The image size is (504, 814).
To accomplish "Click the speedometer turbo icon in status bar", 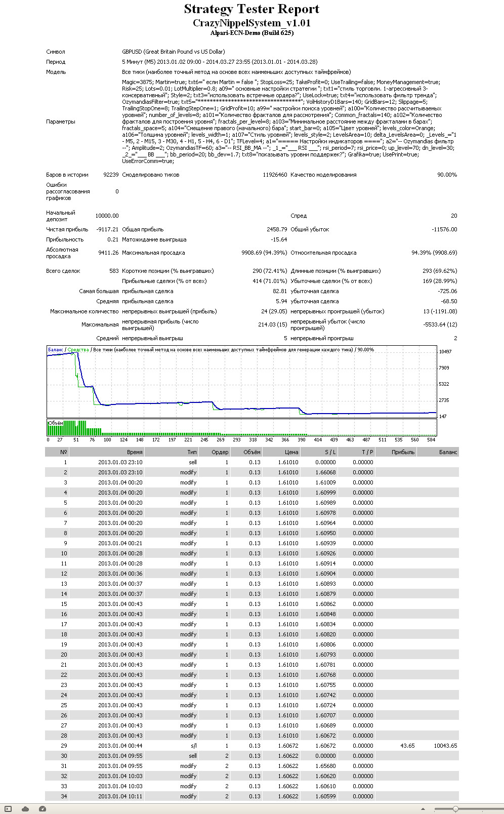I will click(x=43, y=809).
